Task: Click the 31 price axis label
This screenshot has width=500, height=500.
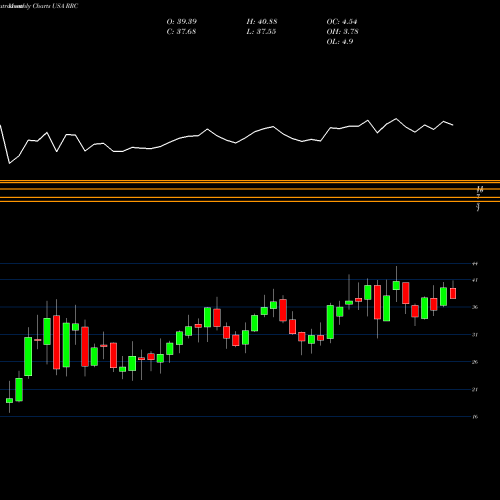Action: pos(475,335)
